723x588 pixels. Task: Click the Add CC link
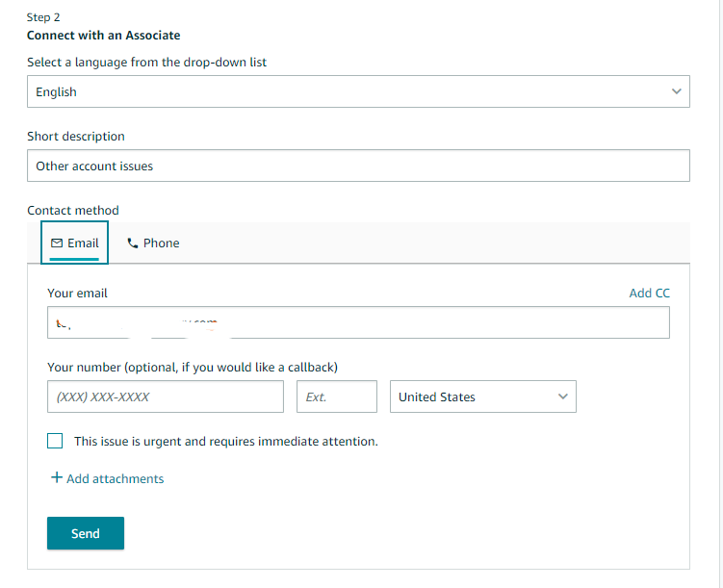649,293
